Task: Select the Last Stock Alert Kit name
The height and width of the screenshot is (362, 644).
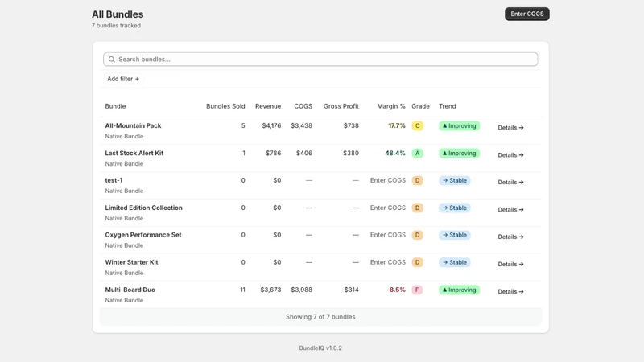Action: (134, 153)
